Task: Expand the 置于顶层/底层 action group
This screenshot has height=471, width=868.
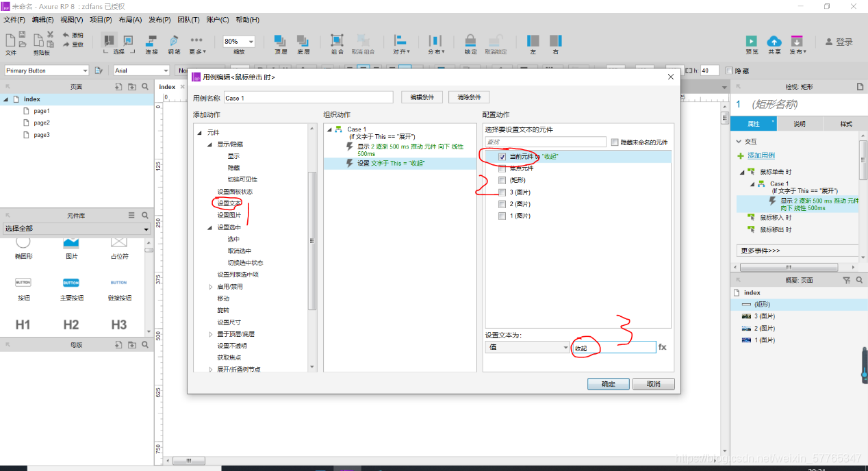Action: tap(211, 334)
